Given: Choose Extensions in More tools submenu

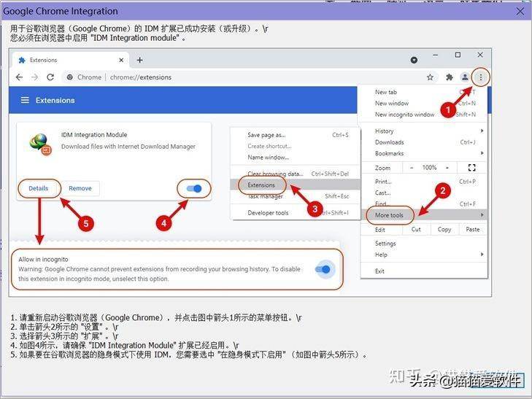Looking at the screenshot, I should [295, 185].
